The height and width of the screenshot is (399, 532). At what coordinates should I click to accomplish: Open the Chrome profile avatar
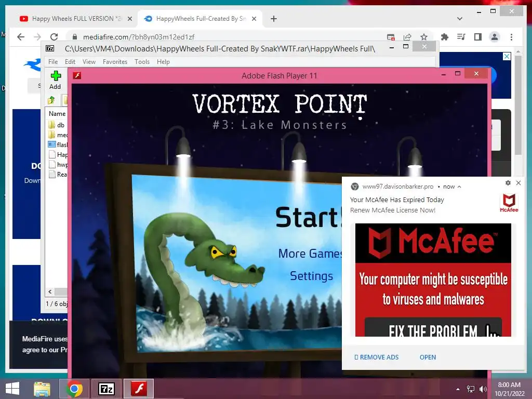[x=495, y=37]
